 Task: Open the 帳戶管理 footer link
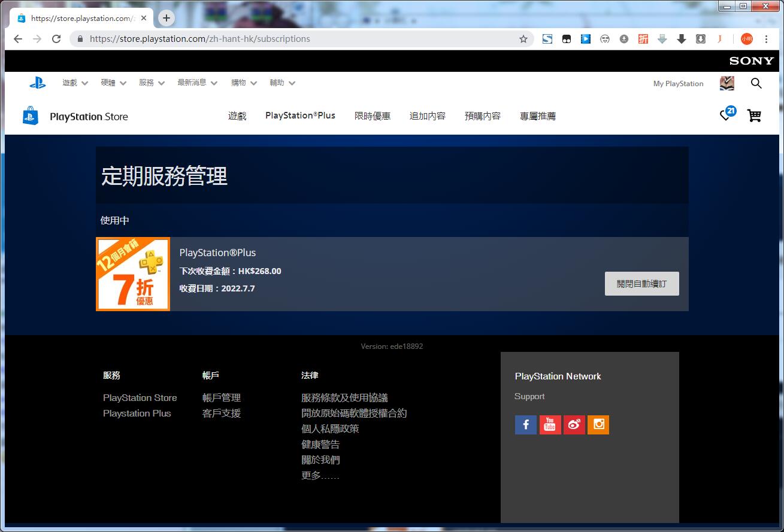point(222,398)
